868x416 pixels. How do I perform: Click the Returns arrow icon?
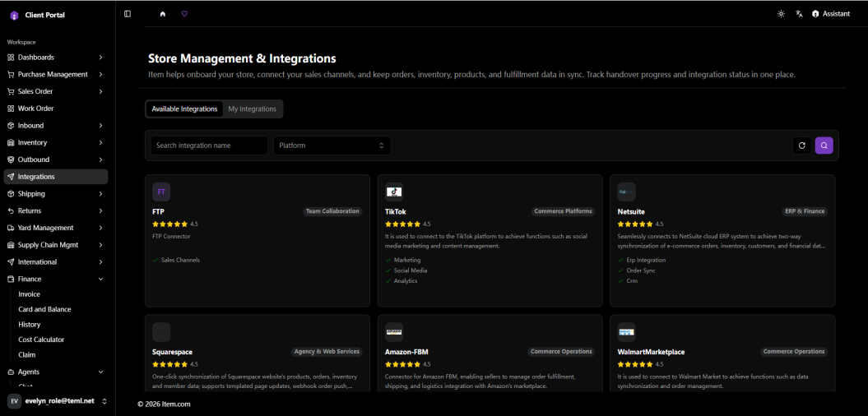[x=11, y=210]
